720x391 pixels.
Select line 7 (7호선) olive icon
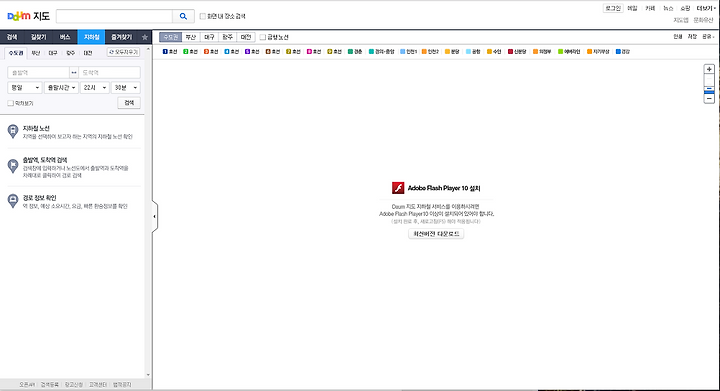tap(288, 52)
